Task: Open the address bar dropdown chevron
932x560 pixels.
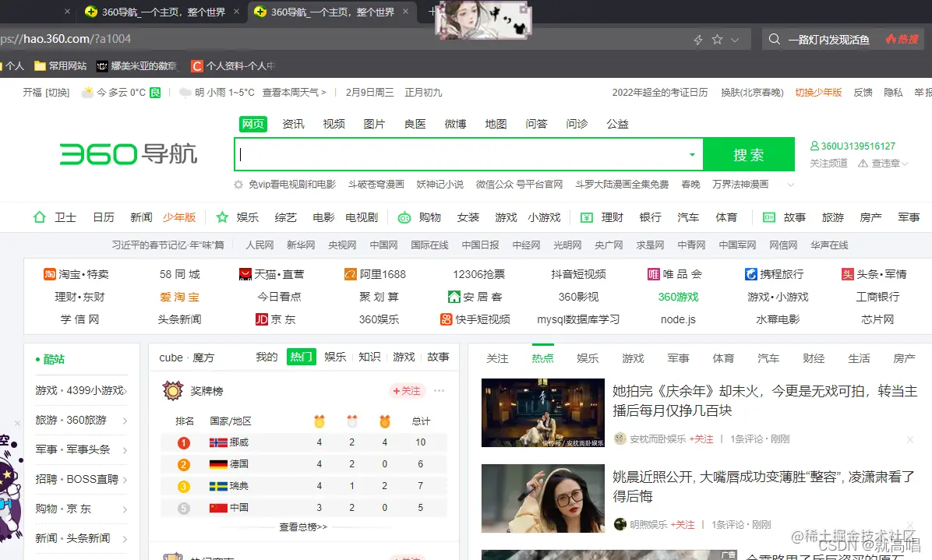Action: (736, 40)
